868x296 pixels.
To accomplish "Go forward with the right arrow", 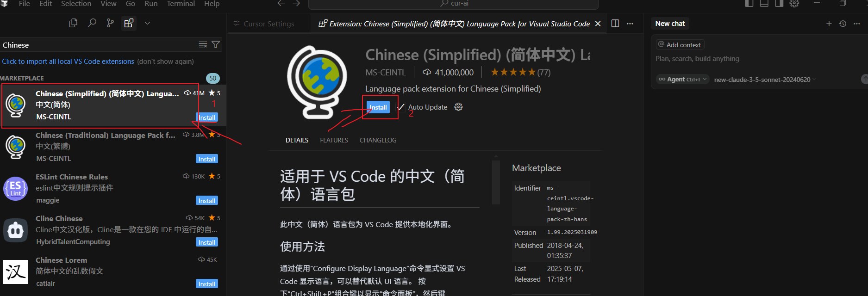I will 296,3.
